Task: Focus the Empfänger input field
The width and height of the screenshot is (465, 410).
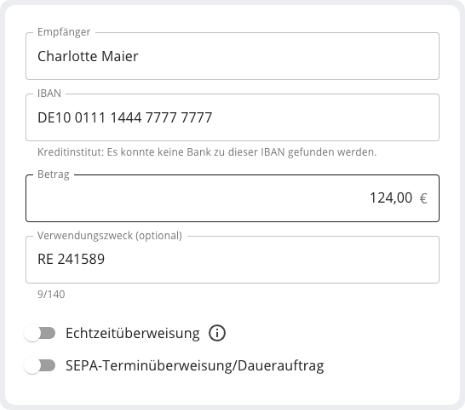Action: (x=232, y=56)
